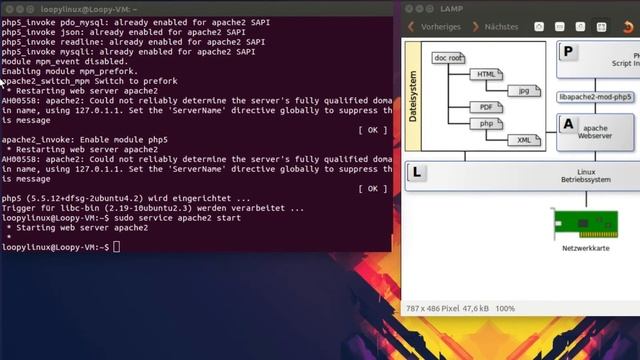This screenshot has height=360, width=640.
Task: Click the 'sudo service apache2 start' command text
Action: click(178, 218)
